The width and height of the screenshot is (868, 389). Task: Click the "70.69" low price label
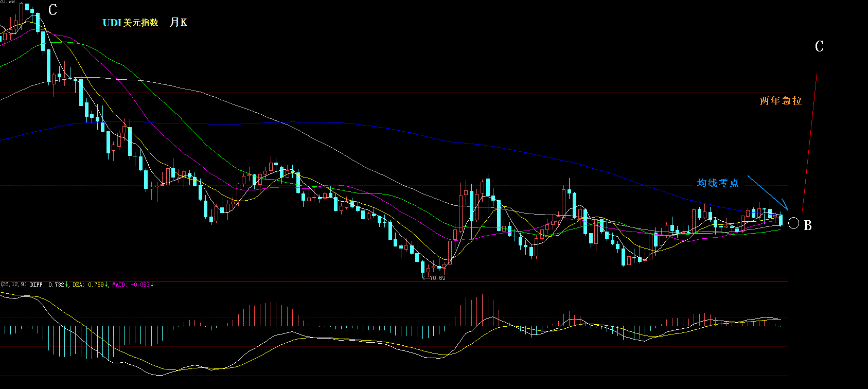click(437, 278)
